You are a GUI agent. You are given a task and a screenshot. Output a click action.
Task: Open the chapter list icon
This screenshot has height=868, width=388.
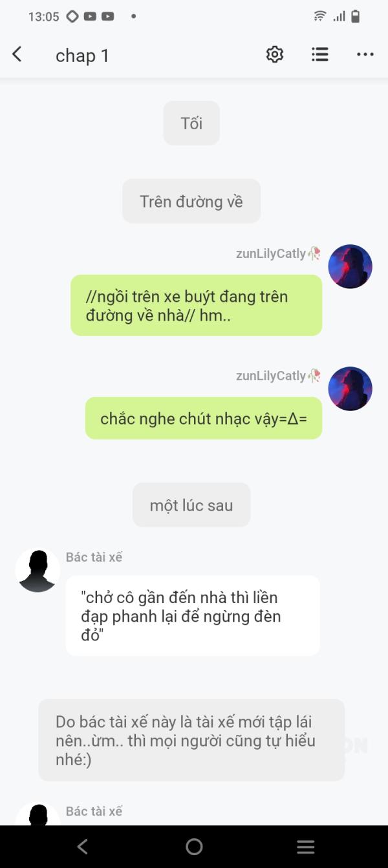(320, 55)
